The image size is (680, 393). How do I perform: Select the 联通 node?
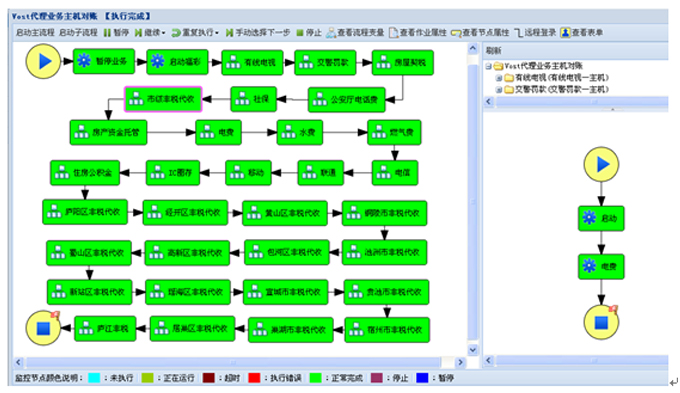coord(320,173)
